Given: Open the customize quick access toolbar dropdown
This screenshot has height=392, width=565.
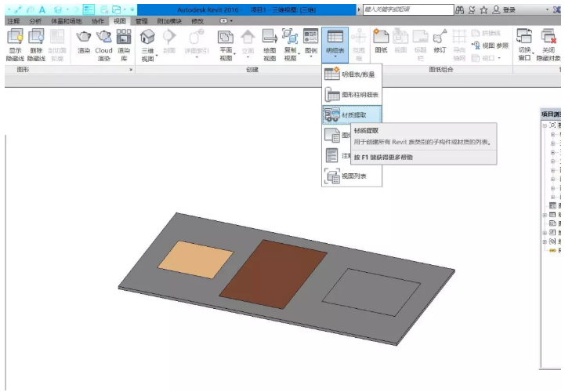Looking at the screenshot, I should (132, 9).
